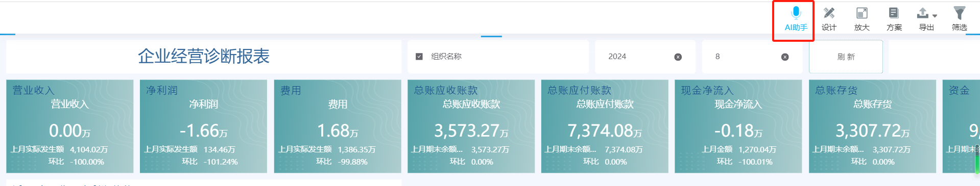Click 上月实际发生额 134.46万 text

[189, 149]
